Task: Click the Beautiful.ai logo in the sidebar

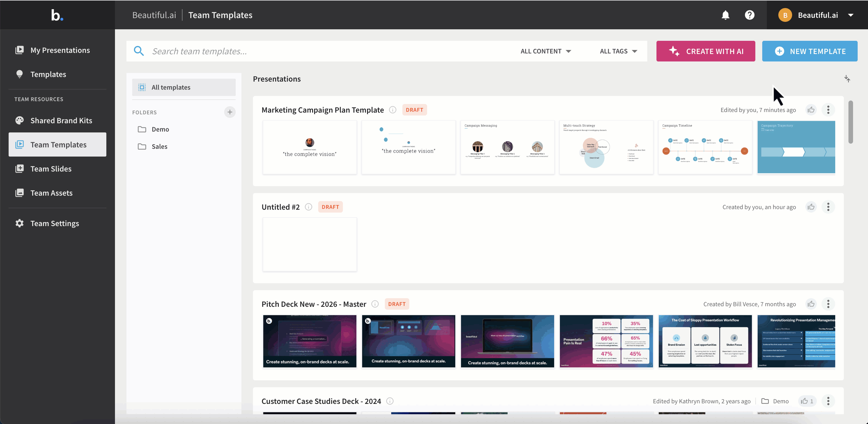Action: pyautogui.click(x=57, y=15)
